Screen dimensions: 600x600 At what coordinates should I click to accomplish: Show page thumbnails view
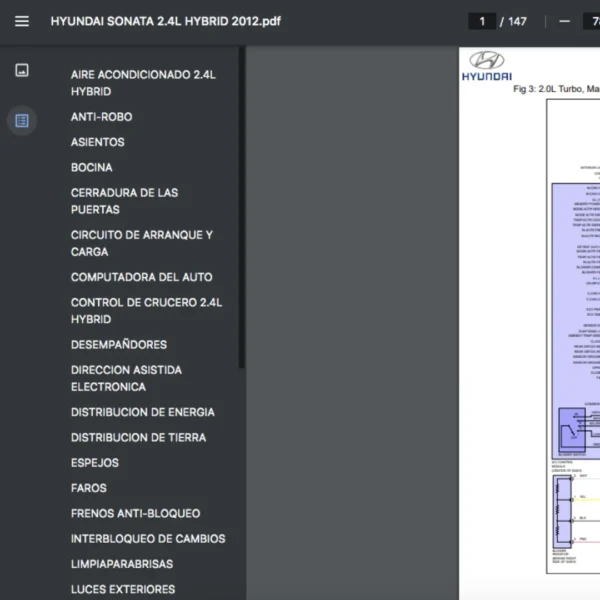(22, 70)
